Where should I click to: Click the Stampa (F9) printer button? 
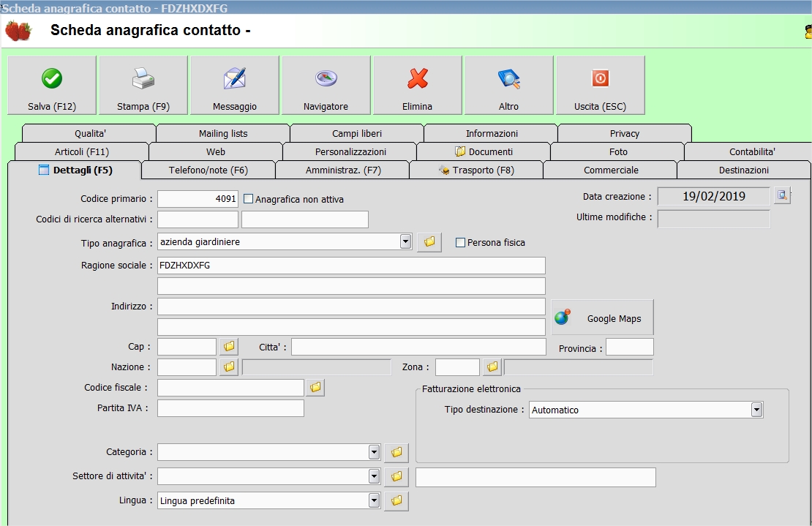coord(143,85)
